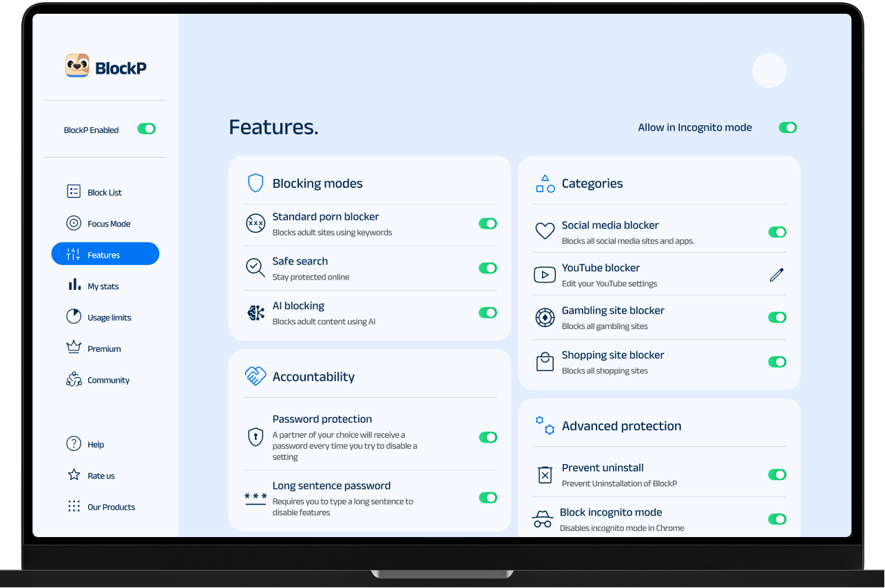Screen dimensions: 885x588
Task: Click 'Stay protected online' description
Action: pos(311,277)
